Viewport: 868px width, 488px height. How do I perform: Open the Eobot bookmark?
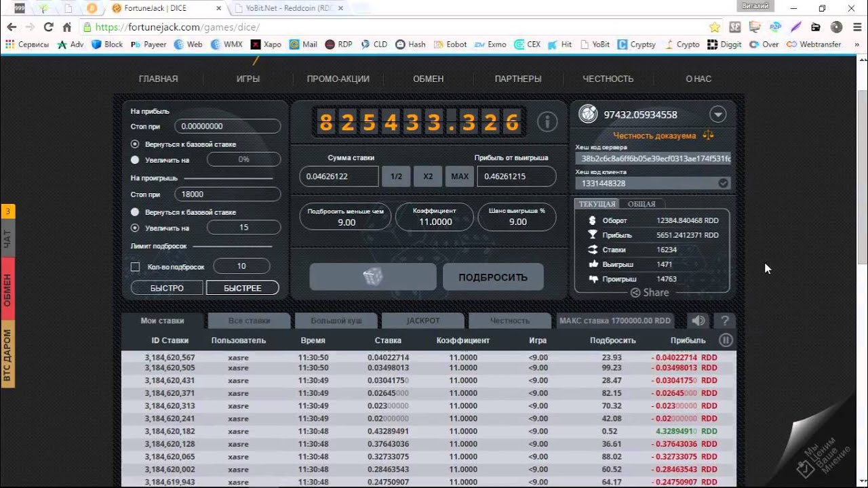coord(450,44)
